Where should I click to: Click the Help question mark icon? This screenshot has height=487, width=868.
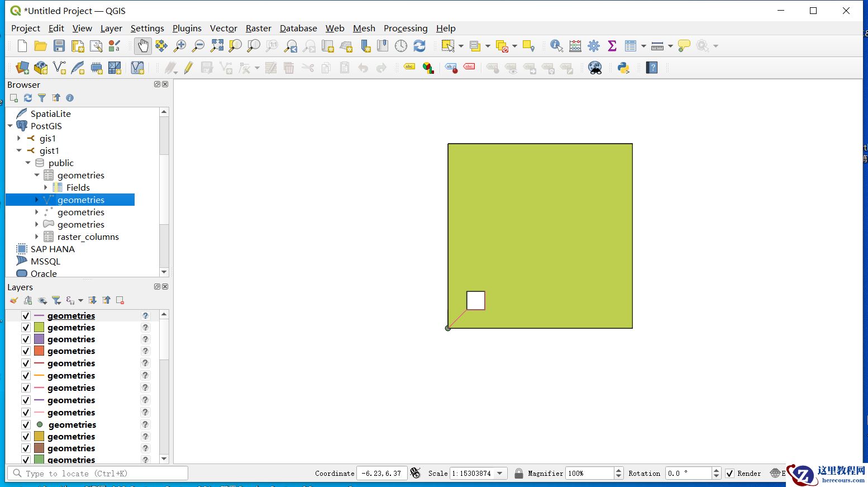click(x=652, y=68)
